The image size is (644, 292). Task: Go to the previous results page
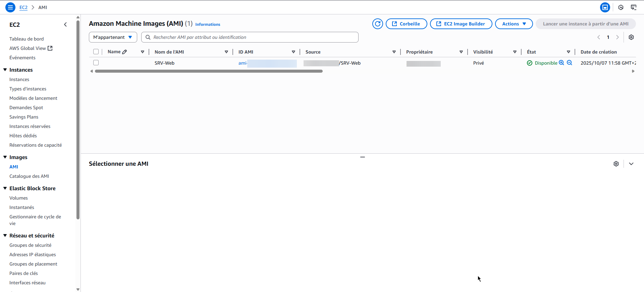point(599,37)
